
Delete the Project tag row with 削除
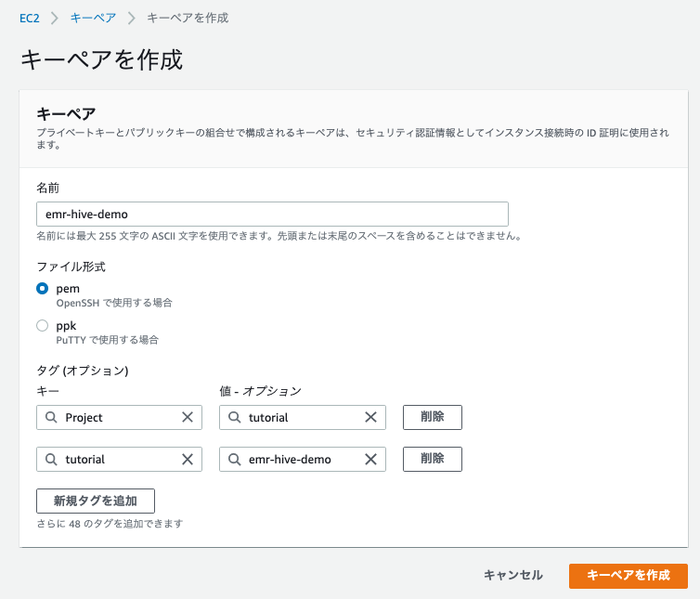pos(432,417)
